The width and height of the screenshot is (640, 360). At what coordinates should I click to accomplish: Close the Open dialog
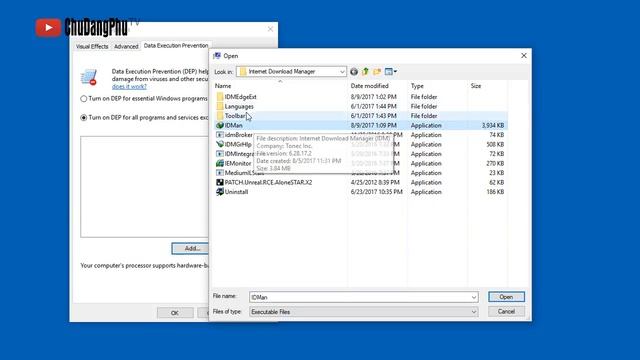(x=524, y=56)
